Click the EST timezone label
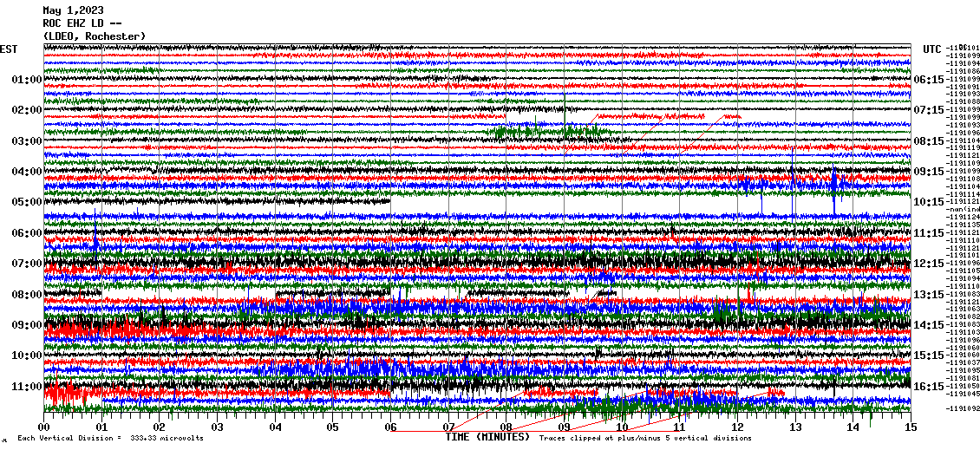This screenshot has width=980, height=450. pyautogui.click(x=9, y=49)
